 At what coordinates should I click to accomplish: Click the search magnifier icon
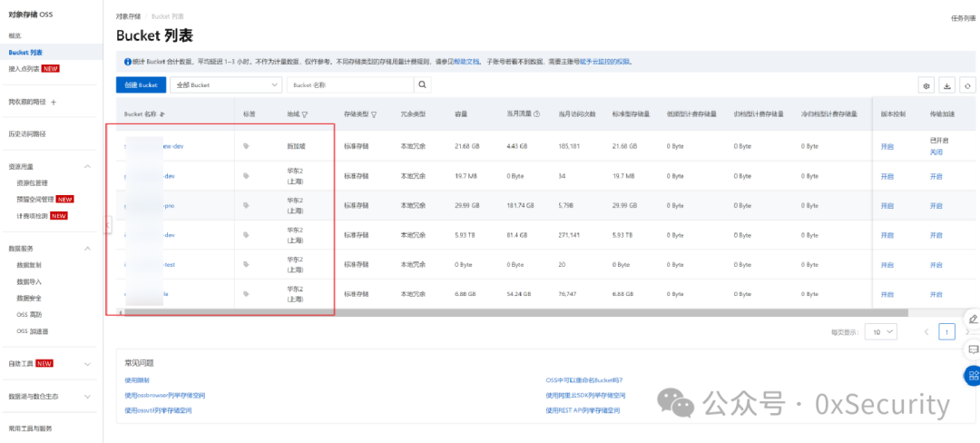click(x=423, y=85)
